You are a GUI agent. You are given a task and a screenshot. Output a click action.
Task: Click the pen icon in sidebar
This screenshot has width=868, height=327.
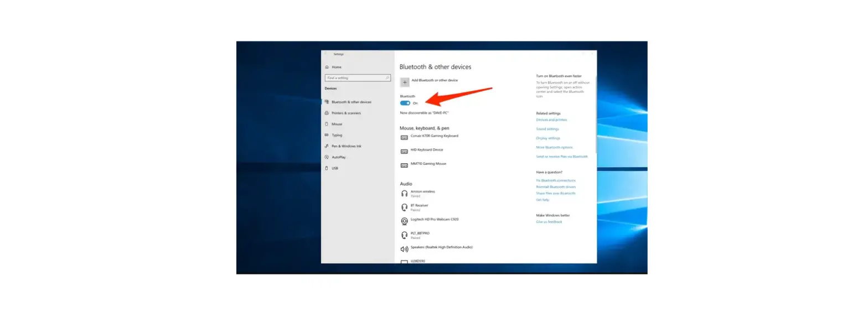327,146
